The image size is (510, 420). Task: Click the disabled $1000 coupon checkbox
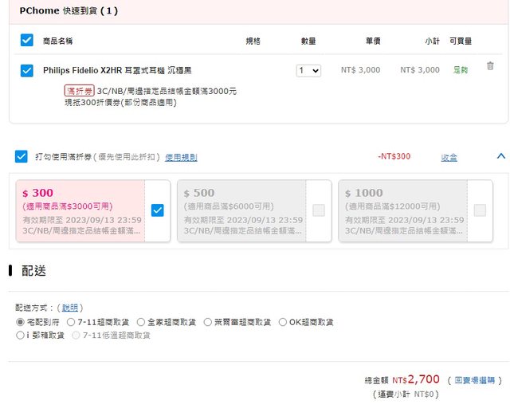480,210
